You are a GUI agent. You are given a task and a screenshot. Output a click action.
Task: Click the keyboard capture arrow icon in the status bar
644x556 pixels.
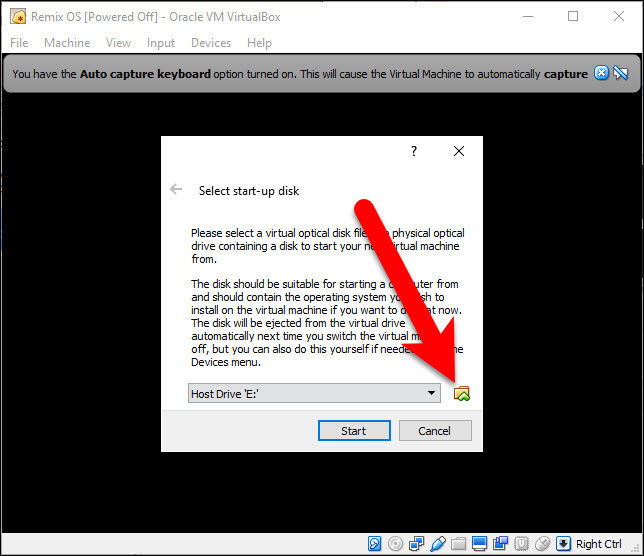[x=563, y=544]
